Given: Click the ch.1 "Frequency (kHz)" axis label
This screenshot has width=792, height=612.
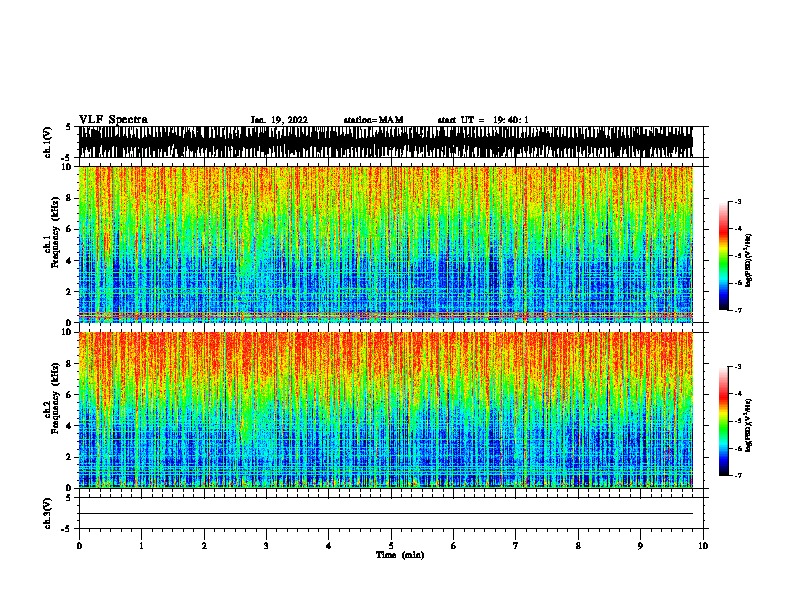Looking at the screenshot, I should click(55, 232).
